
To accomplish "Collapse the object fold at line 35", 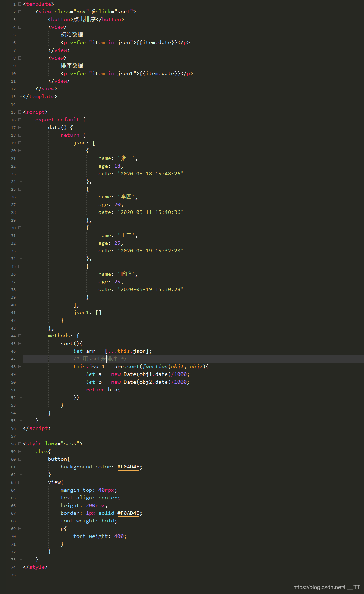I will (x=20, y=266).
